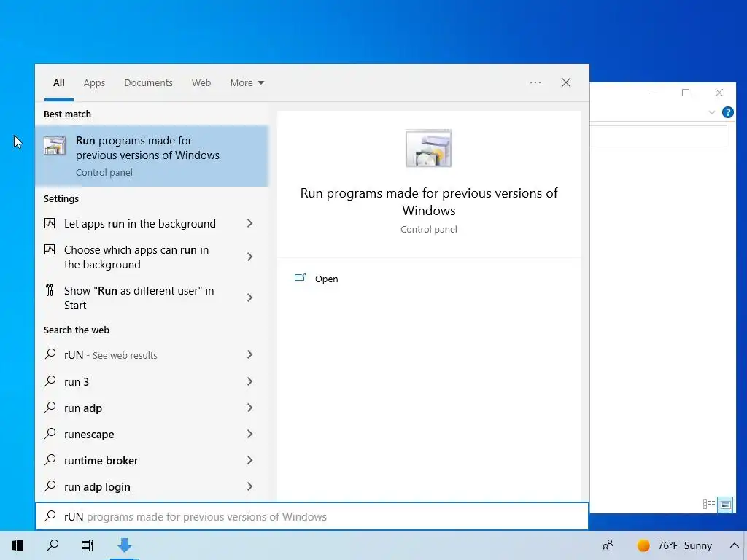Click the large preview icon in details pane
Image resolution: width=747 pixels, height=560 pixels.
429,148
